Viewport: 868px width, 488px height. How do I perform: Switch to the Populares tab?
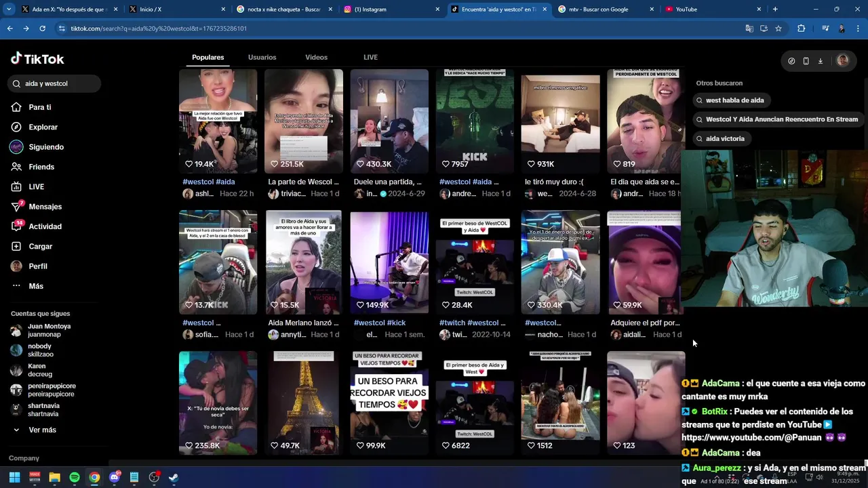(x=208, y=57)
